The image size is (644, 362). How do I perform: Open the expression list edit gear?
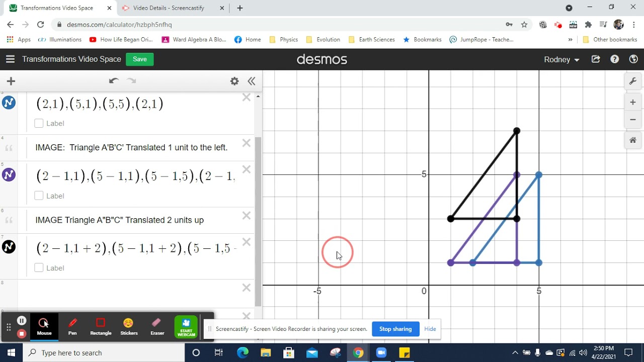[x=234, y=81]
